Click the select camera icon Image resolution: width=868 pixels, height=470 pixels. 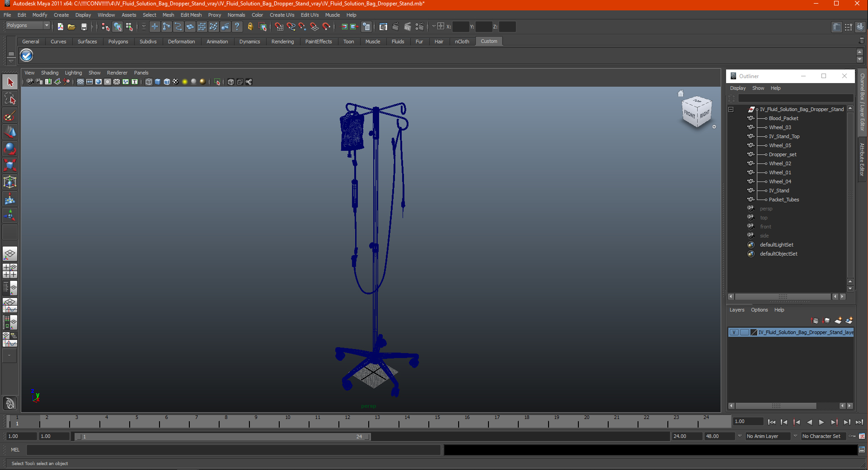click(30, 82)
